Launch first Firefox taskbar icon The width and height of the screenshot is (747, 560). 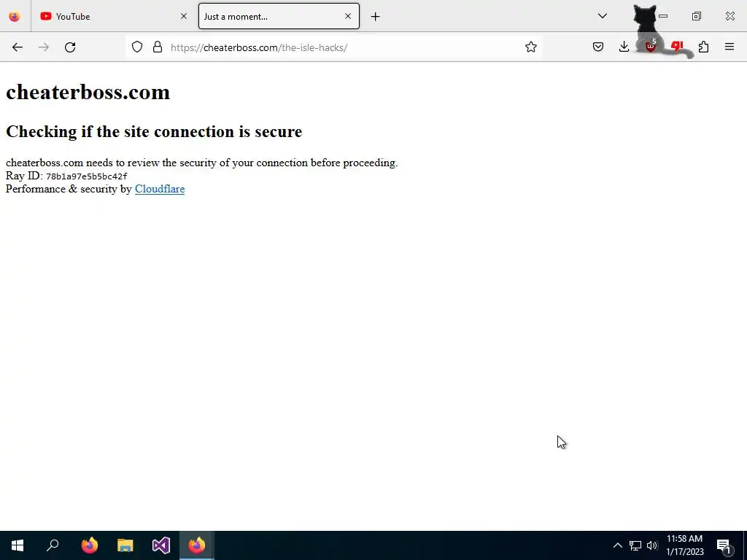(x=89, y=545)
